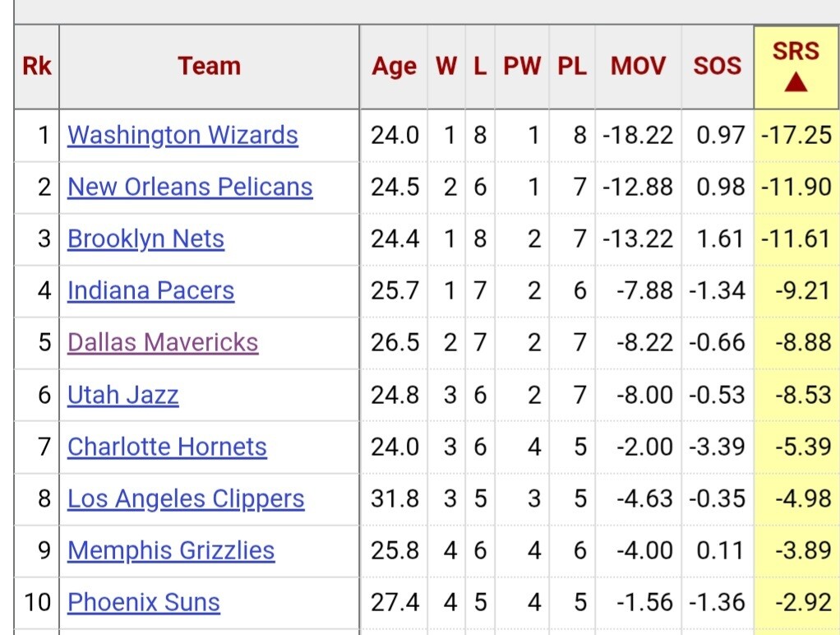Sort by the L losses header
The width and height of the screenshot is (840, 635).
480,67
